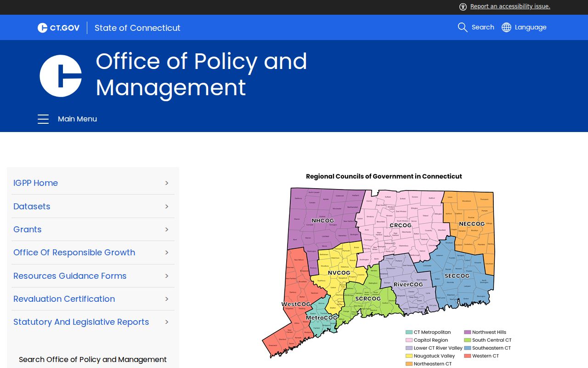The height and width of the screenshot is (368, 588).
Task: Click the CRCOG label on the map
Action: [401, 225]
